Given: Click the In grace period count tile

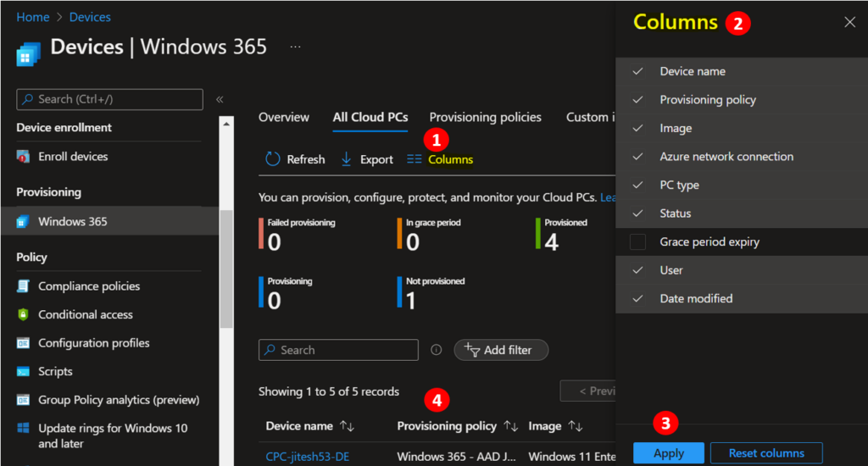Looking at the screenshot, I should tap(430, 235).
